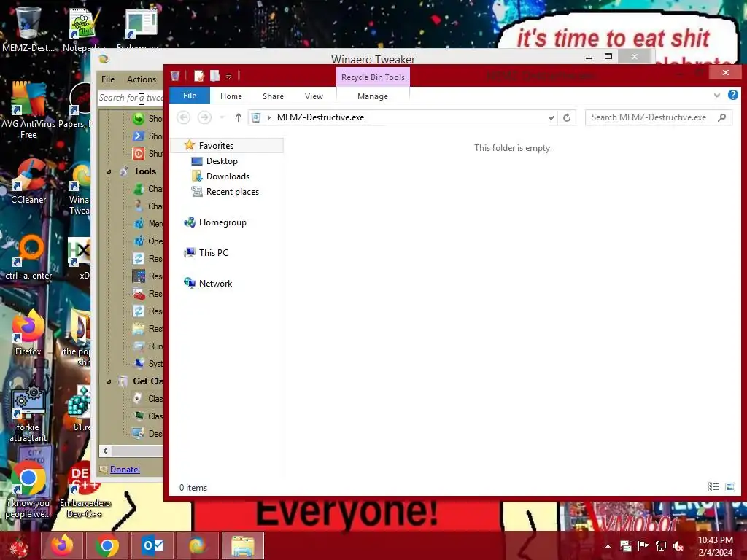
Task: Select the 'Rest...' item under Tools
Action: pyautogui.click(x=147, y=329)
